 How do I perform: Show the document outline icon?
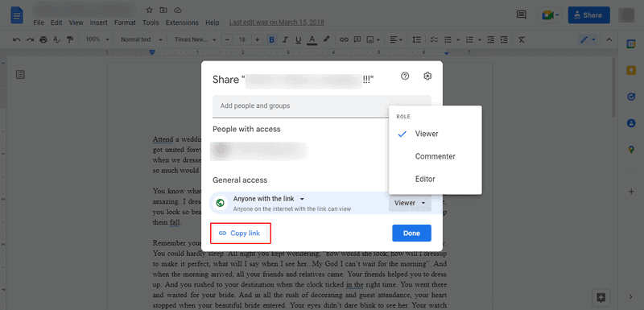21,74
